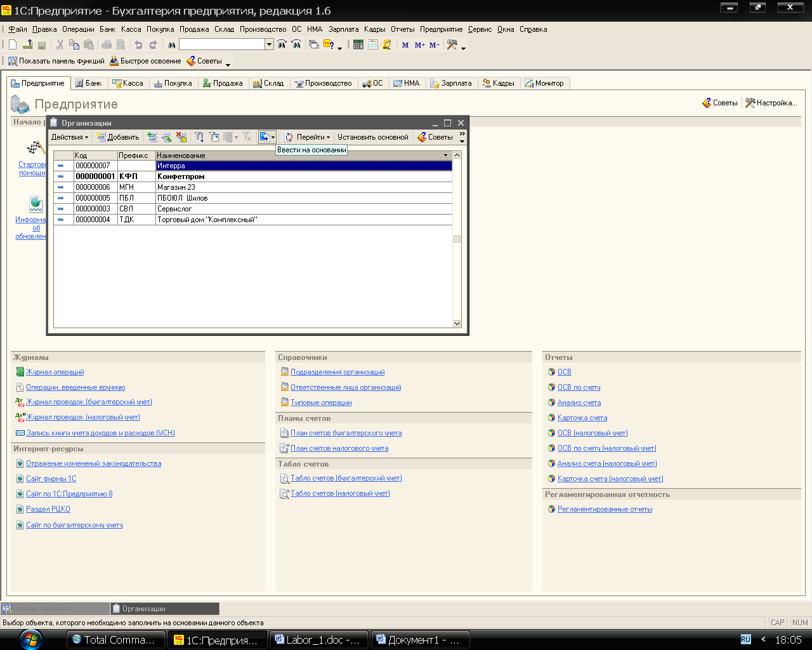The height and width of the screenshot is (650, 812).
Task: Click the RU language indicator in tray
Action: click(x=746, y=640)
